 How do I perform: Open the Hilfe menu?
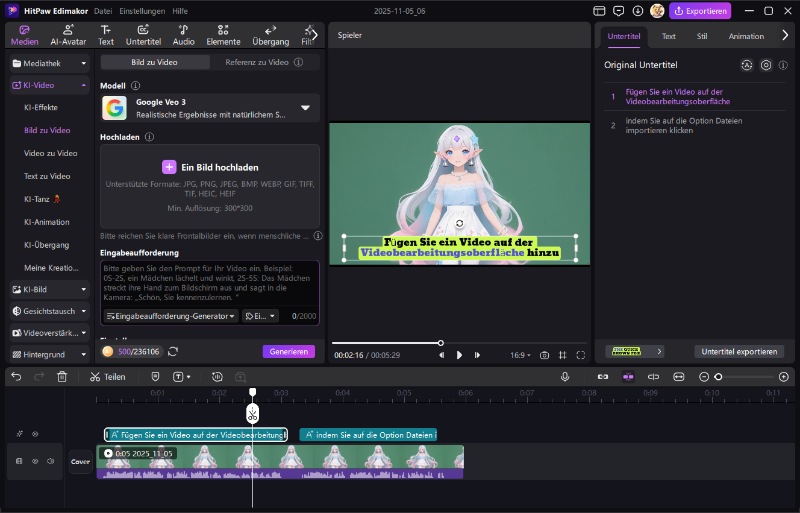pos(180,11)
